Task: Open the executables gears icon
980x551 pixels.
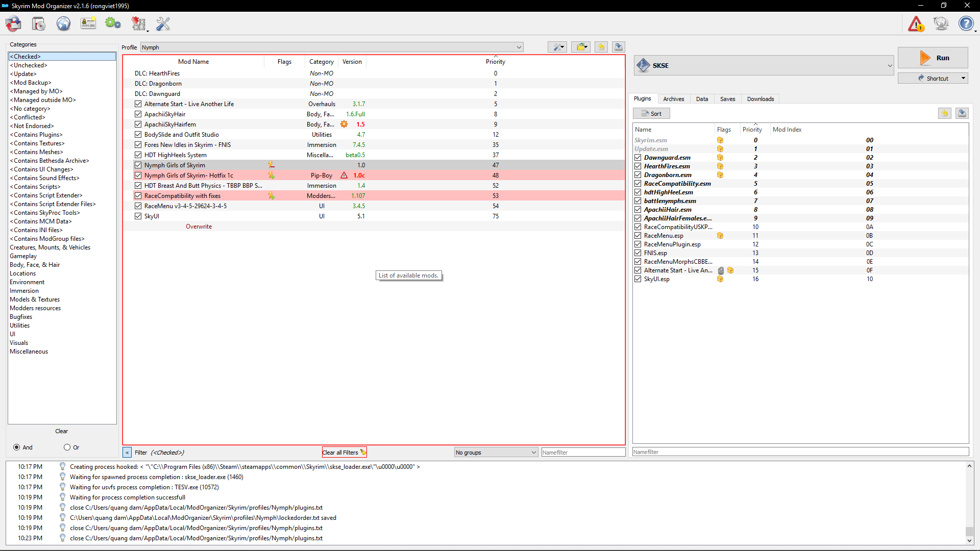Action: coord(113,23)
